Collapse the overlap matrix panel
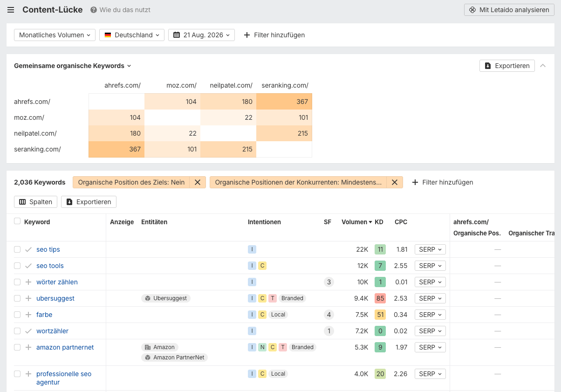 tap(543, 66)
